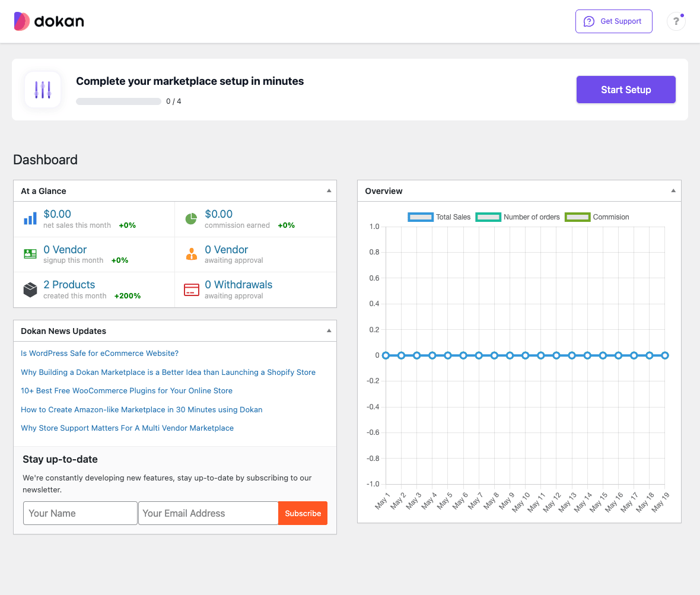Click the products box icon
Screen dimensions: 700x595
pyautogui.click(x=30, y=289)
